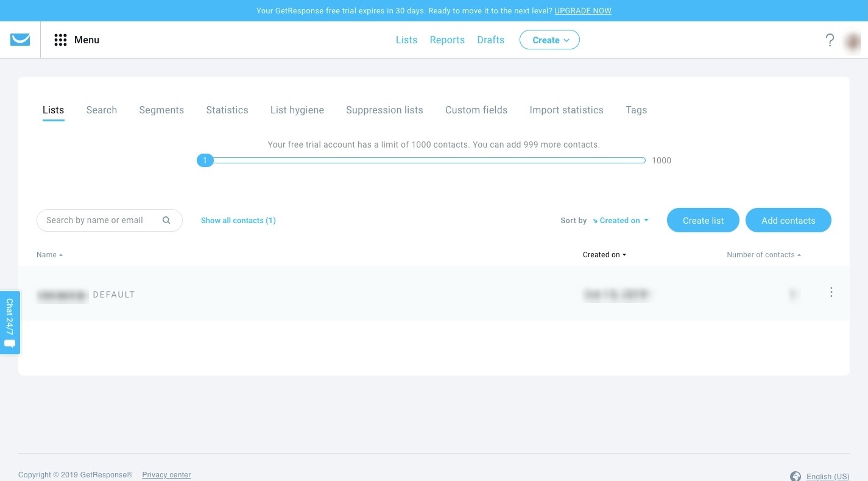Screen dimensions: 868x481
Task: Click the GetResponse envelope logo
Action: (x=20, y=40)
